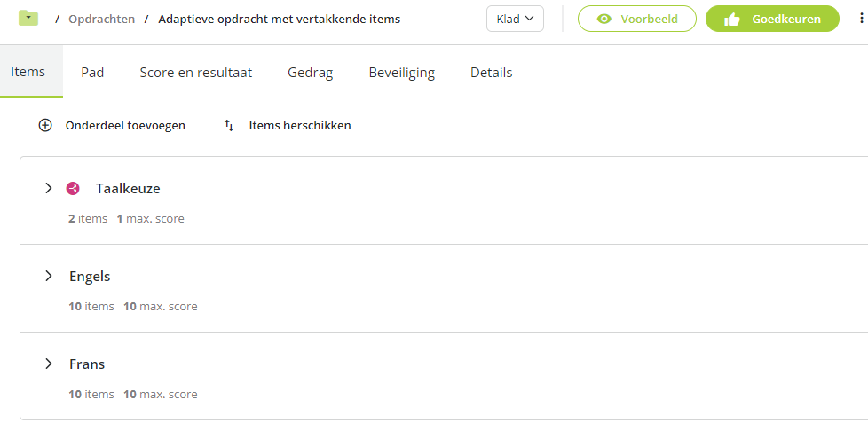This screenshot has height=423, width=868.
Task: Expand the Taalkeuze section chevron
Action: coord(49,189)
